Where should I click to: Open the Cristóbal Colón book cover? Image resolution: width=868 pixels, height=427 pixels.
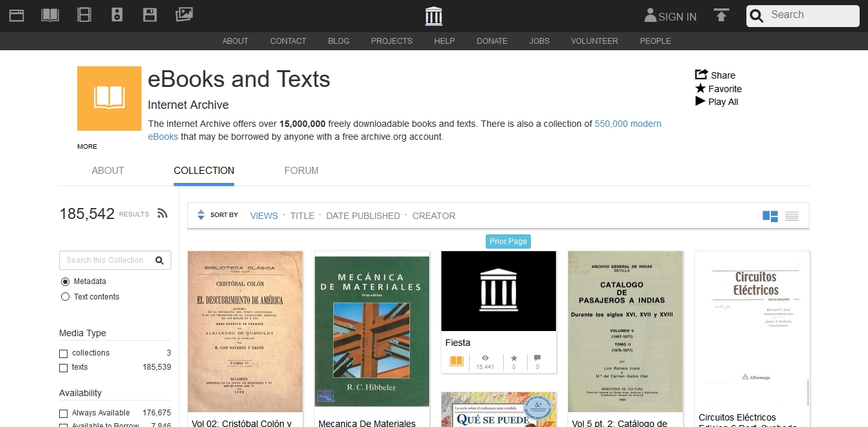coord(245,332)
